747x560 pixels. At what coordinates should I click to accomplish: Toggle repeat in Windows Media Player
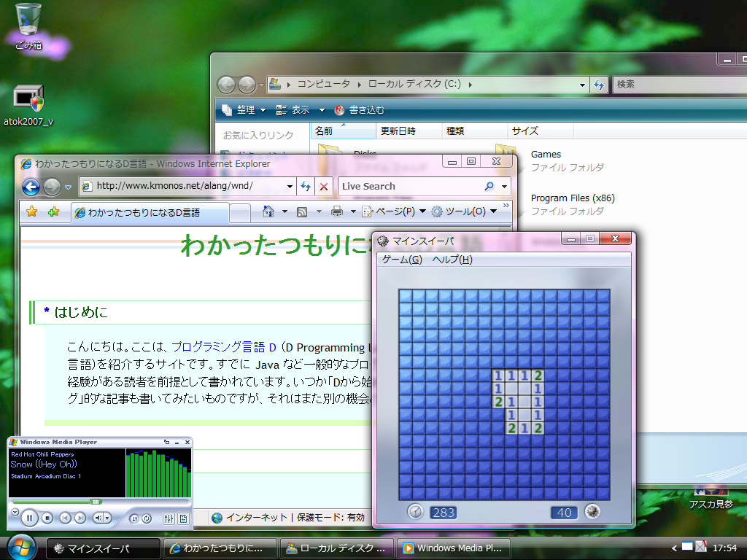(147, 518)
